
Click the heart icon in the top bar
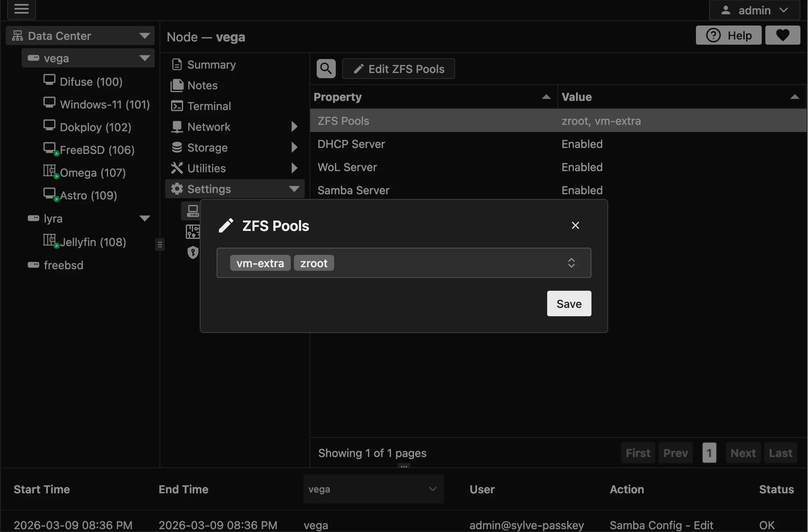[782, 35]
